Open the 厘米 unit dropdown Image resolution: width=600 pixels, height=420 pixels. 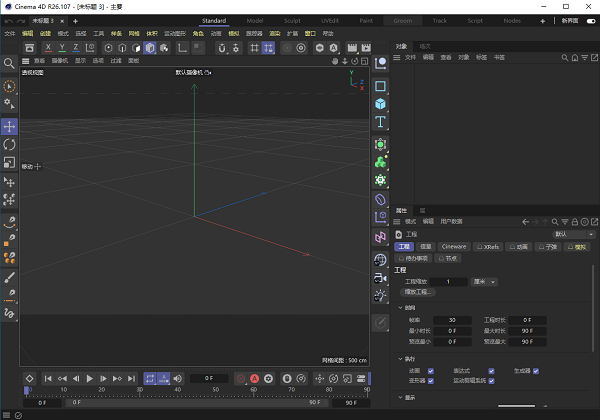pos(485,282)
